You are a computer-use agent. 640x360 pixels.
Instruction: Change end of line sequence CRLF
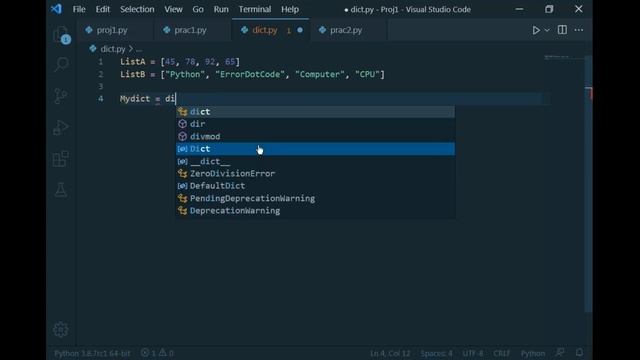502,353
